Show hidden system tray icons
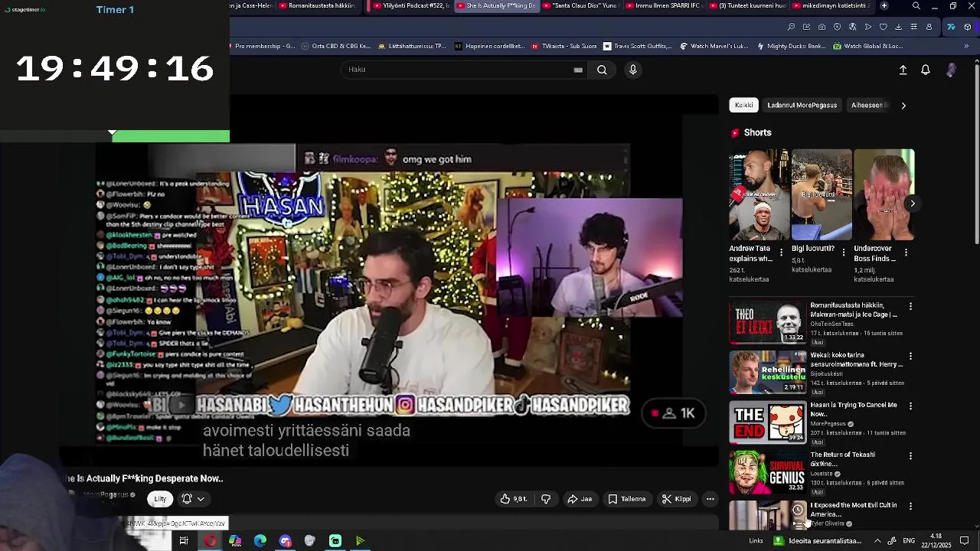The width and height of the screenshot is (980, 551). pos(877,541)
